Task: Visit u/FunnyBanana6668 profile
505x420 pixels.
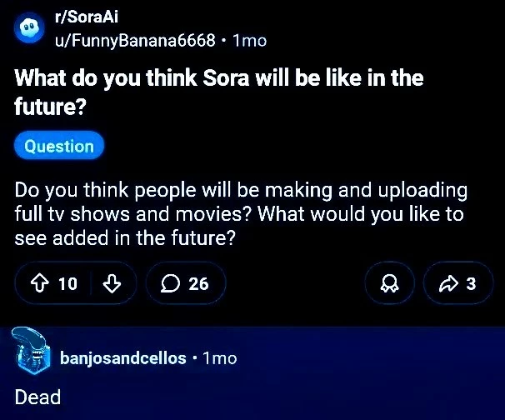Action: [135, 41]
